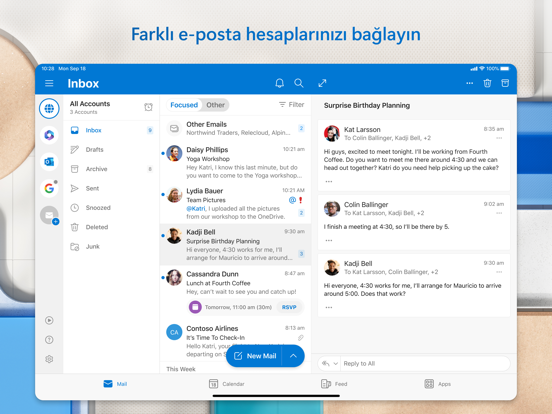This screenshot has width=552, height=414.
Task: Open options for Colin Ballinger message header
Action: (499, 213)
